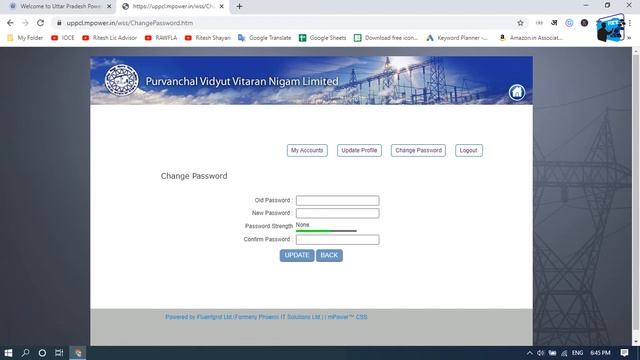Open the Amazon.in Associates bookmark
The width and height of the screenshot is (640, 360).
click(x=531, y=38)
